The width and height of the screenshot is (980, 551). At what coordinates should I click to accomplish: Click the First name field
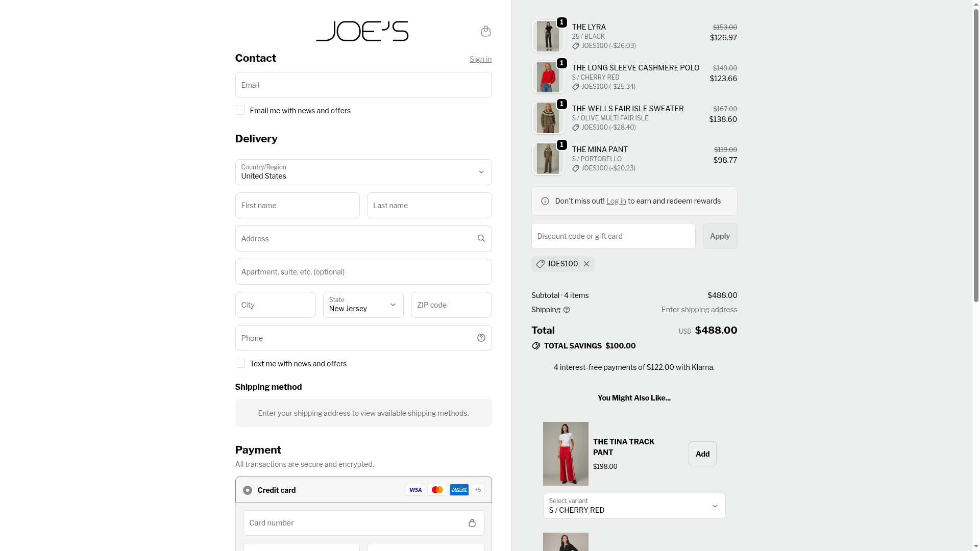click(x=298, y=205)
